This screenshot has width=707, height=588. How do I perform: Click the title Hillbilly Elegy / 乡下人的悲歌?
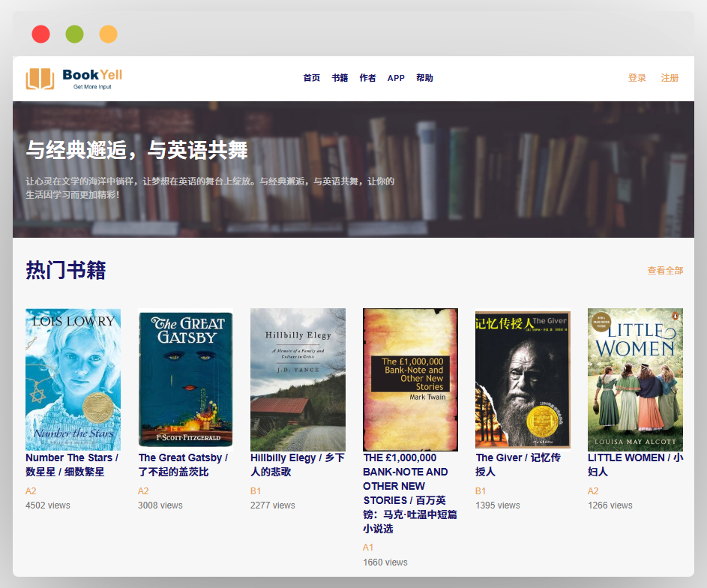click(x=298, y=465)
